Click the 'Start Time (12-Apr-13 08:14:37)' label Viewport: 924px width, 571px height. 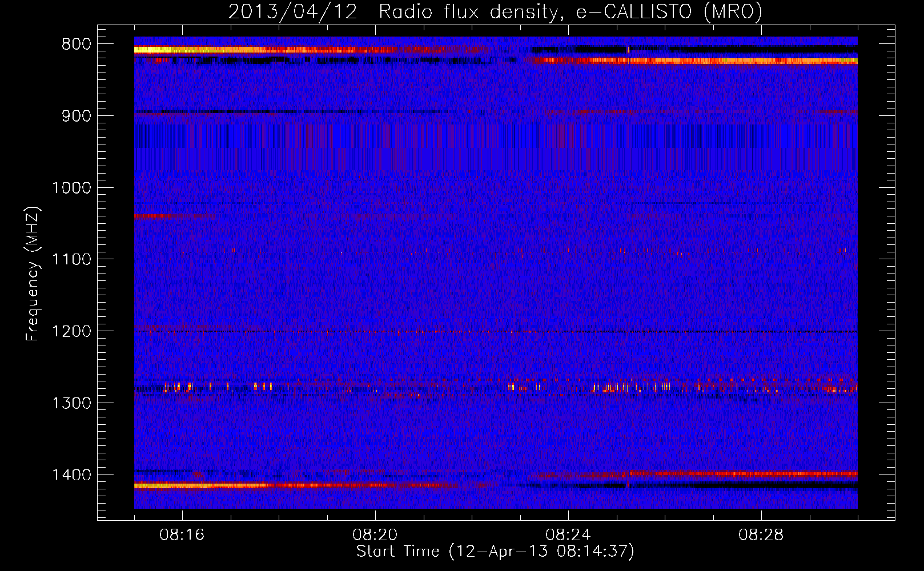click(x=495, y=552)
